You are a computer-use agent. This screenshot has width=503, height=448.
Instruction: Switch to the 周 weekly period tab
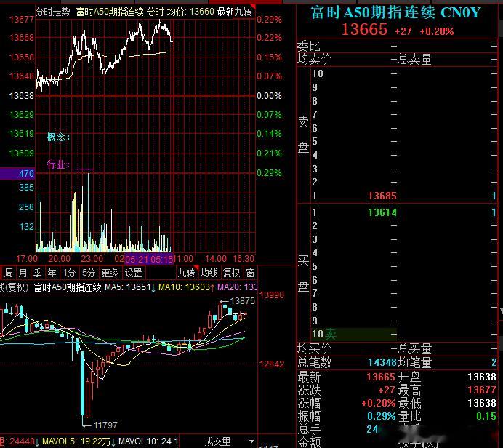click(x=9, y=273)
